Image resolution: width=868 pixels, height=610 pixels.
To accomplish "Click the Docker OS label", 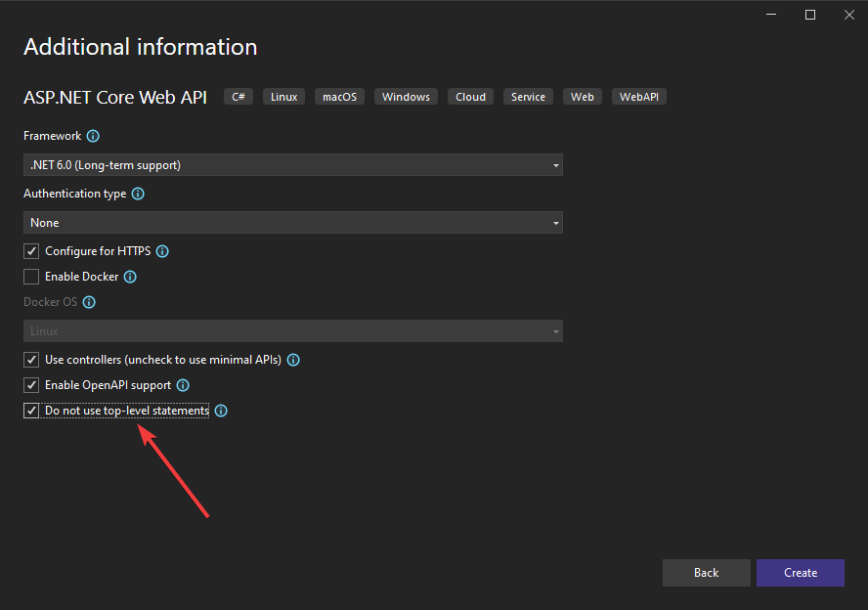I will pyautogui.click(x=51, y=302).
